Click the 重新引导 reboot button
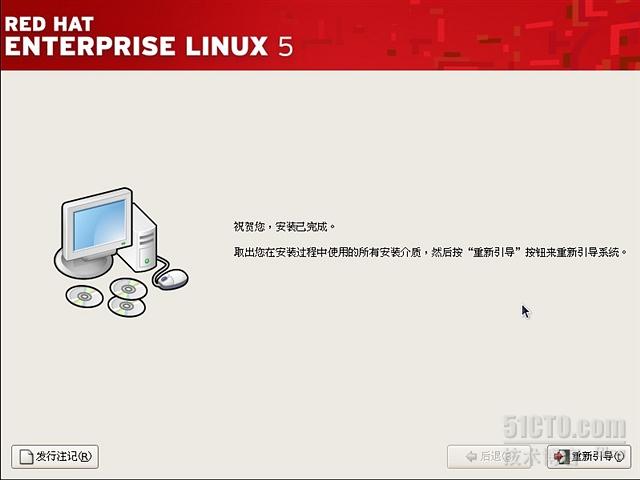Screen dimensions: 640x480 click(589, 456)
